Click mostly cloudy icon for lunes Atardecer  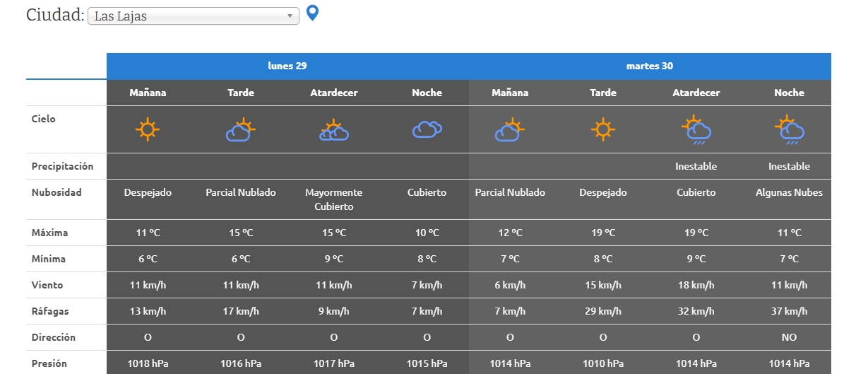click(333, 130)
